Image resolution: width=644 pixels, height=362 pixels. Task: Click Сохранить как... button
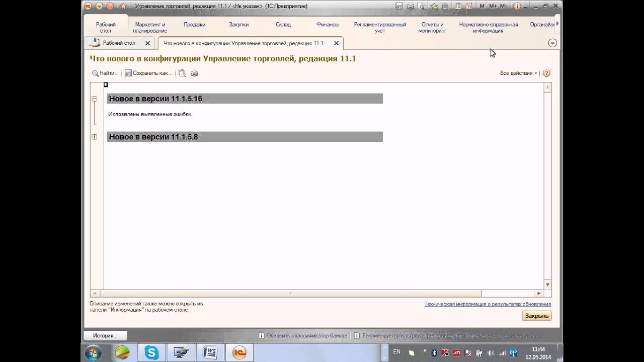148,73
